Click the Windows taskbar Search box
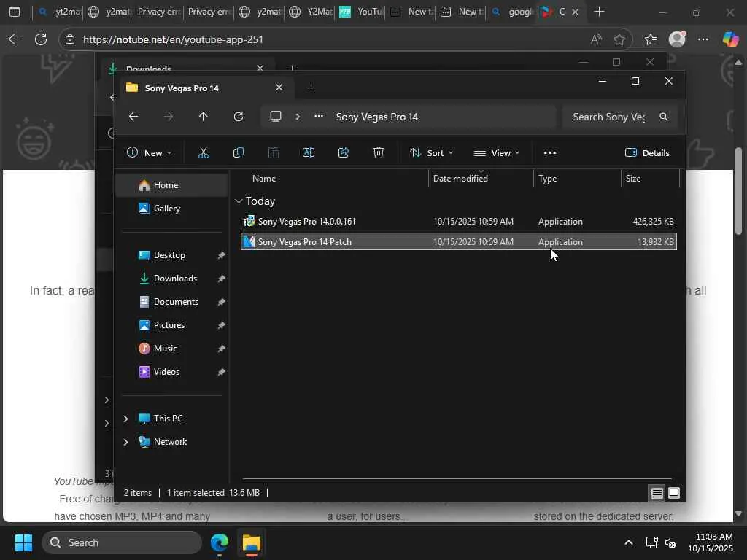This screenshot has width=747, height=560. 122,542
